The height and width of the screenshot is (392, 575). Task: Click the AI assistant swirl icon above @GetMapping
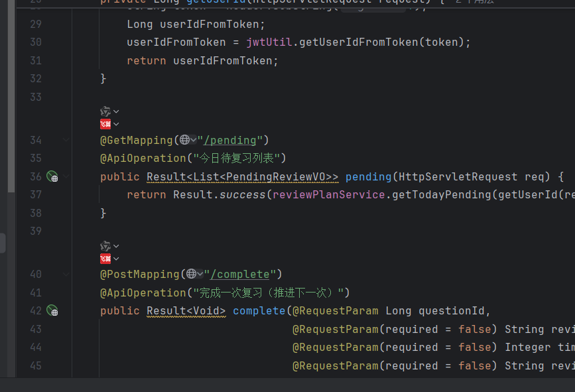[105, 111]
